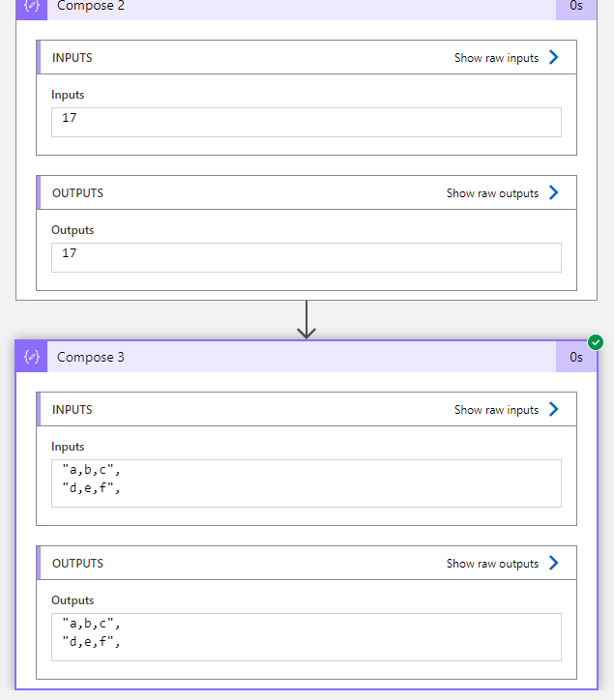Image resolution: width=614 pixels, height=700 pixels.
Task: Click the green success checkmark on Compose 3
Action: tap(596, 342)
